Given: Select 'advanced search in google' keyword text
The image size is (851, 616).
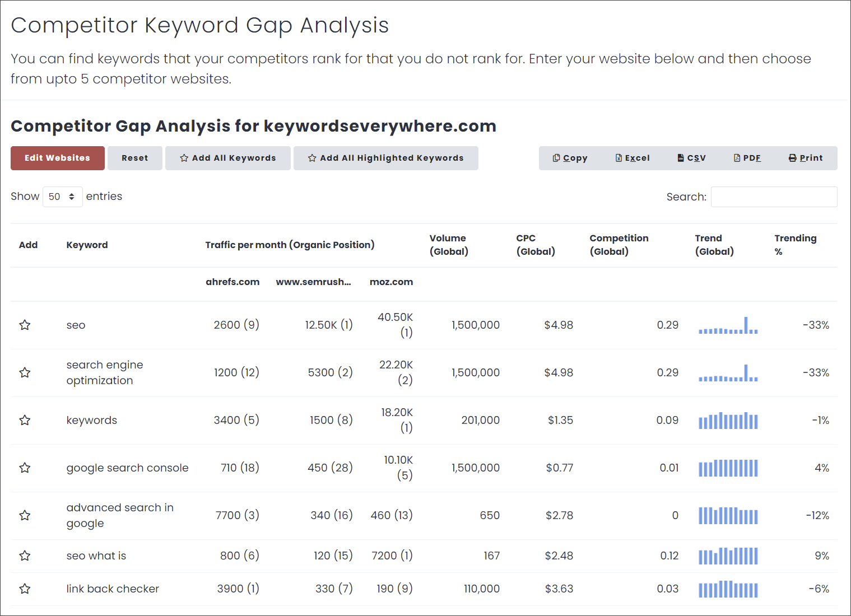Looking at the screenshot, I should [120, 515].
